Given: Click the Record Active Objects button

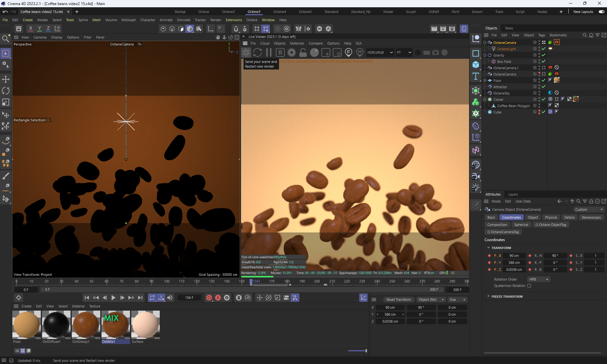Looking at the screenshot, I should pos(209,298).
